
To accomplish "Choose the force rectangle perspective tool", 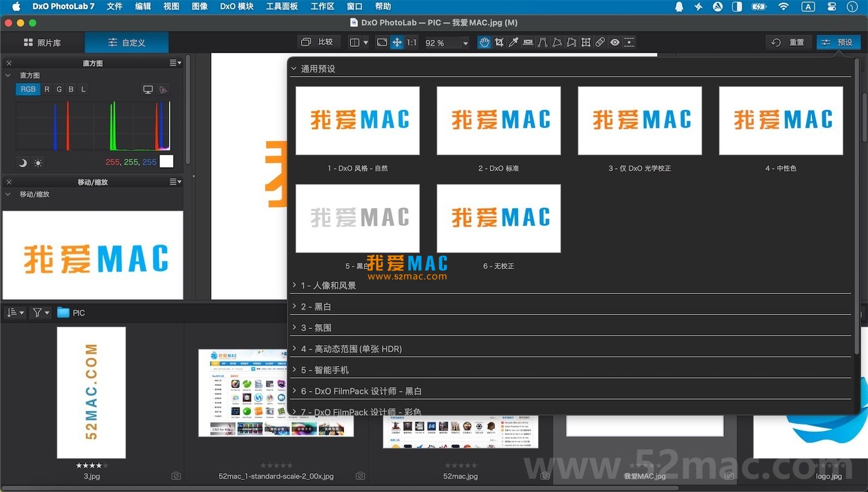I will [x=557, y=42].
